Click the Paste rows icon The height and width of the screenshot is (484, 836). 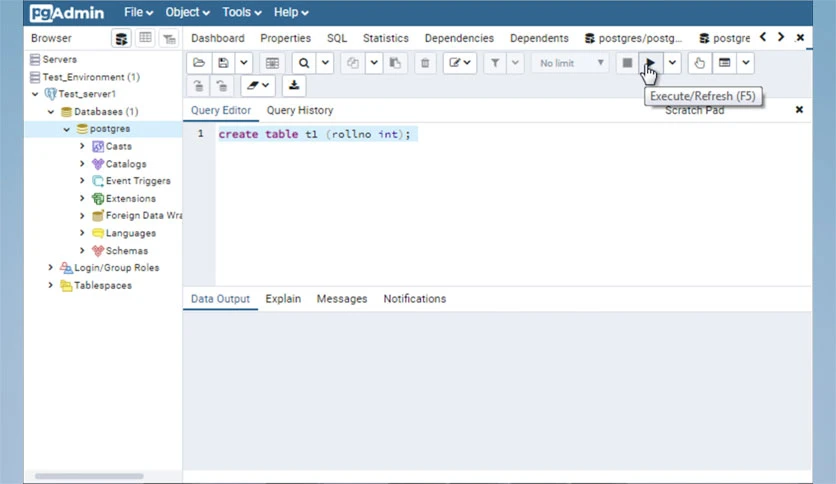395,63
